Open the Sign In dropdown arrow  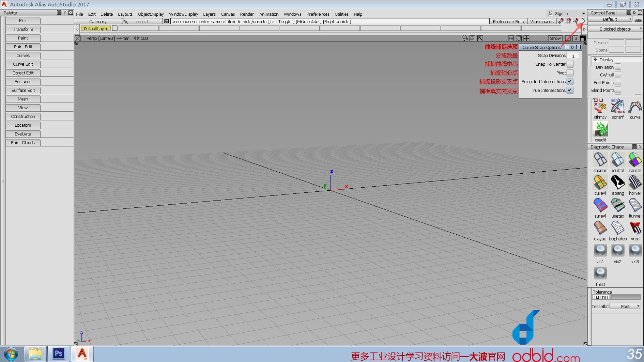pyautogui.click(x=583, y=14)
